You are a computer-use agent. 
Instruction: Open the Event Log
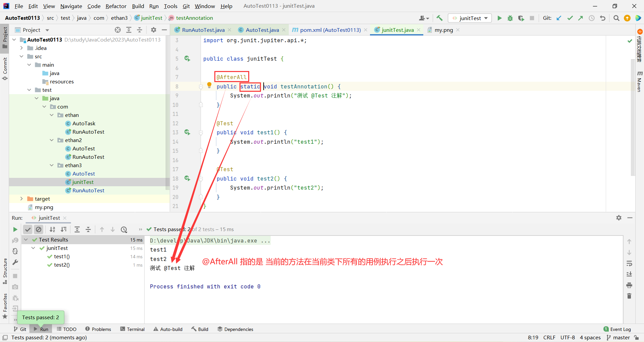617,329
